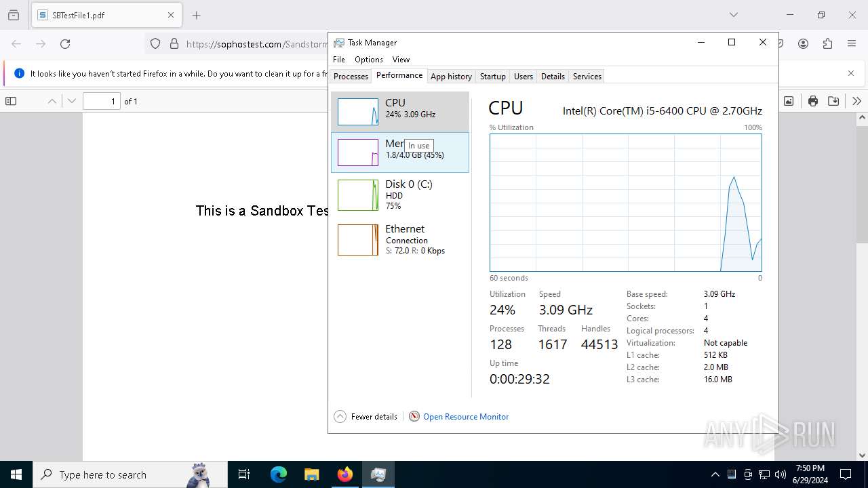Toggle the PDF viewer sidebar

(x=11, y=101)
